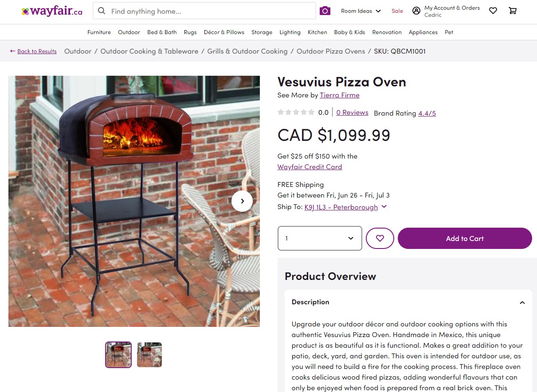Click the Add to Cart button
Screen dimensions: 537x392
465,238
